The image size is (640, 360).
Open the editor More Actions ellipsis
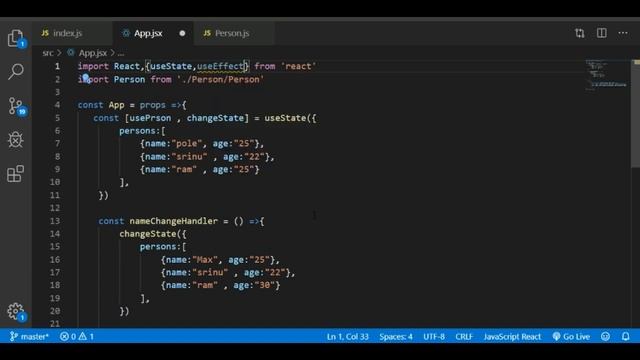[623, 33]
